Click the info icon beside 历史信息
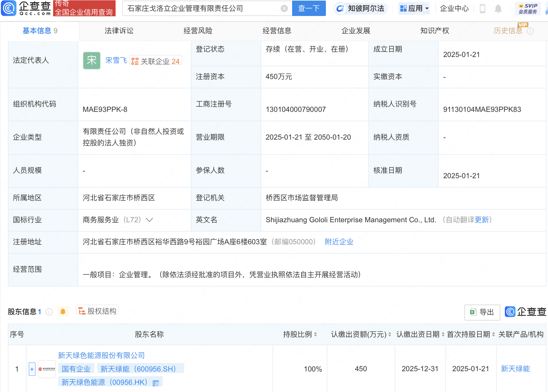The image size is (548, 392). (x=530, y=31)
